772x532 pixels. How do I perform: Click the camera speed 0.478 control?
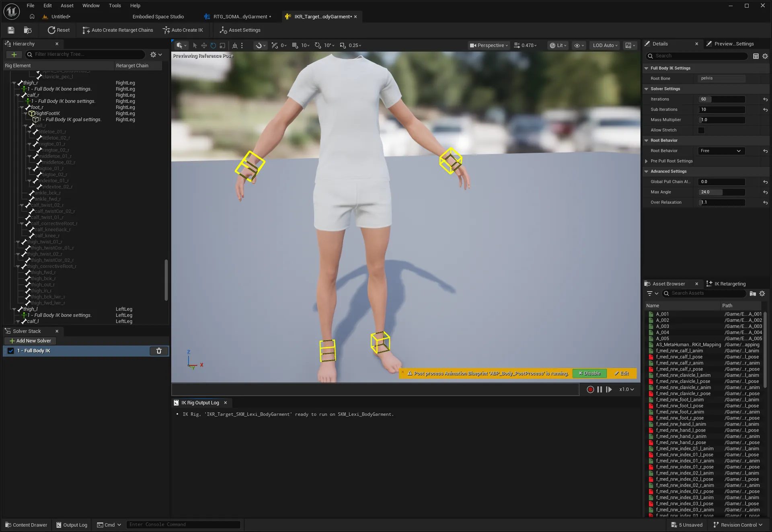tap(526, 45)
